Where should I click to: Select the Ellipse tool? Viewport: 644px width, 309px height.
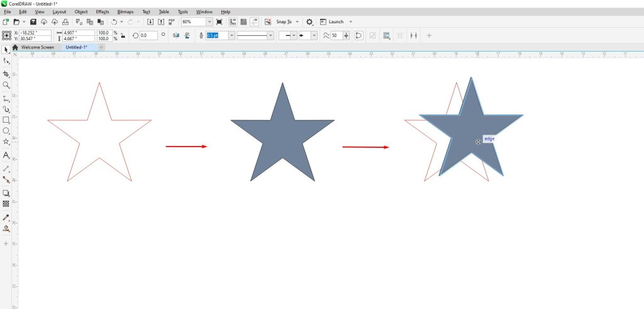[6, 131]
